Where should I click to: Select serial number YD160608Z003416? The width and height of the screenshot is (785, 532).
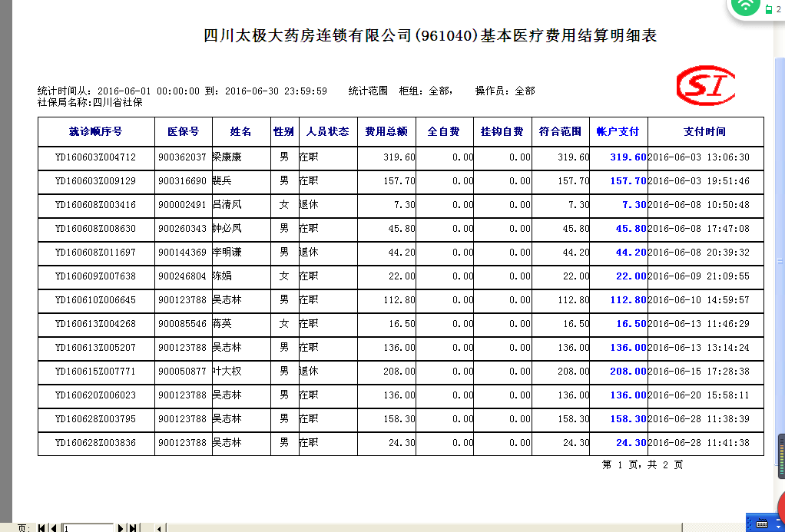95,205
